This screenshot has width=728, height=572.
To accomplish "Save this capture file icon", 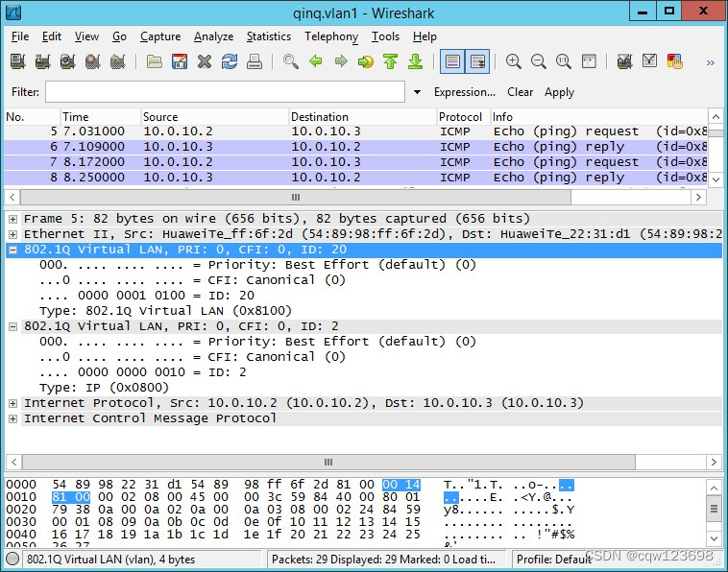I will click(180, 61).
